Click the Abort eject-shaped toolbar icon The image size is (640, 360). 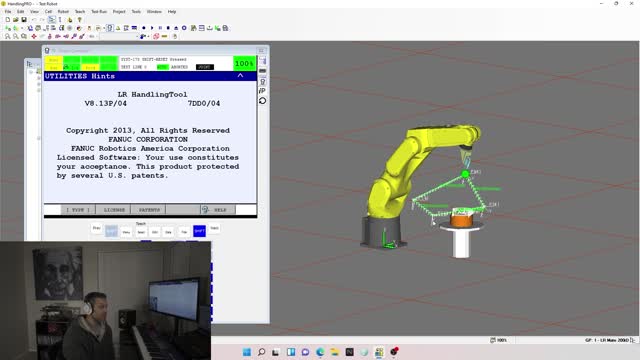pyautogui.click(x=176, y=28)
